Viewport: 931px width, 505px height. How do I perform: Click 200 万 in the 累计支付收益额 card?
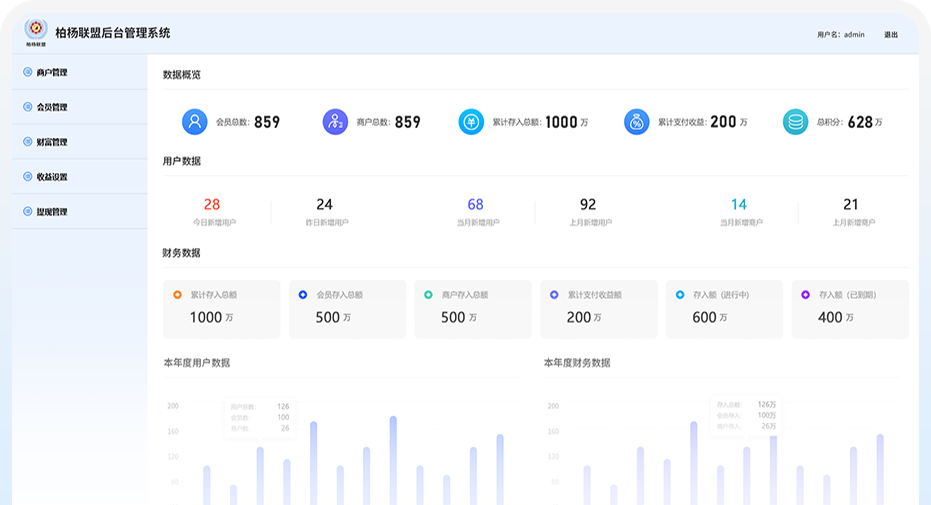(x=584, y=317)
